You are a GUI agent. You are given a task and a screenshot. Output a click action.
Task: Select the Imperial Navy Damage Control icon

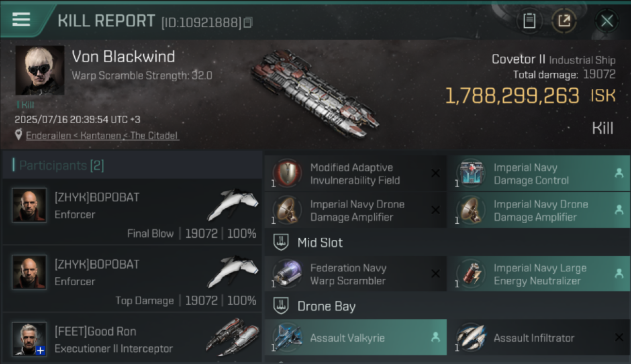coord(470,173)
